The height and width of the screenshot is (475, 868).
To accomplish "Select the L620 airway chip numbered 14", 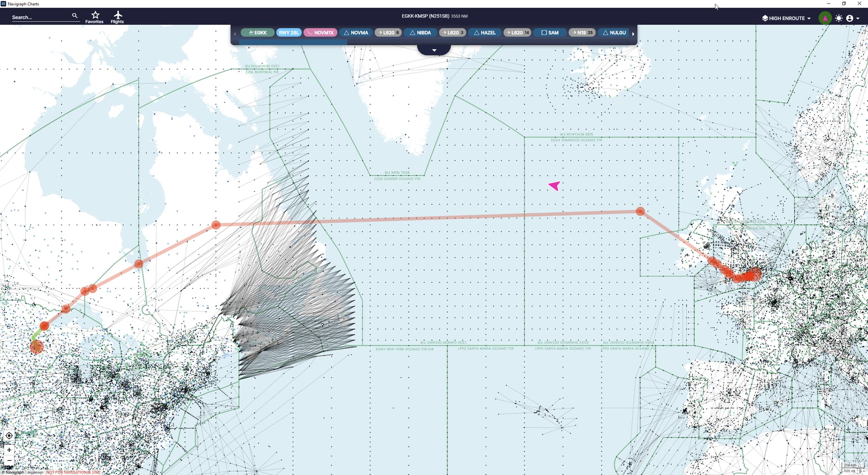I will click(517, 33).
